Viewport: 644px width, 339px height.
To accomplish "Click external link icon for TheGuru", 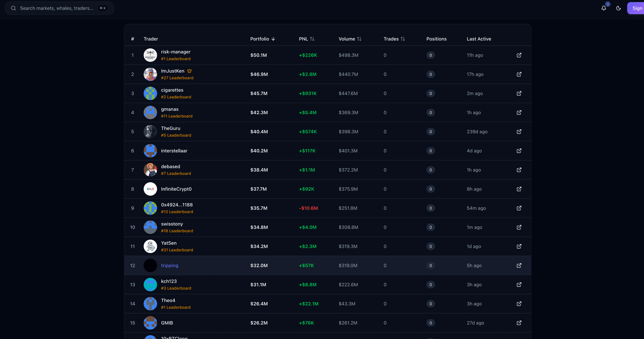I will (x=519, y=132).
